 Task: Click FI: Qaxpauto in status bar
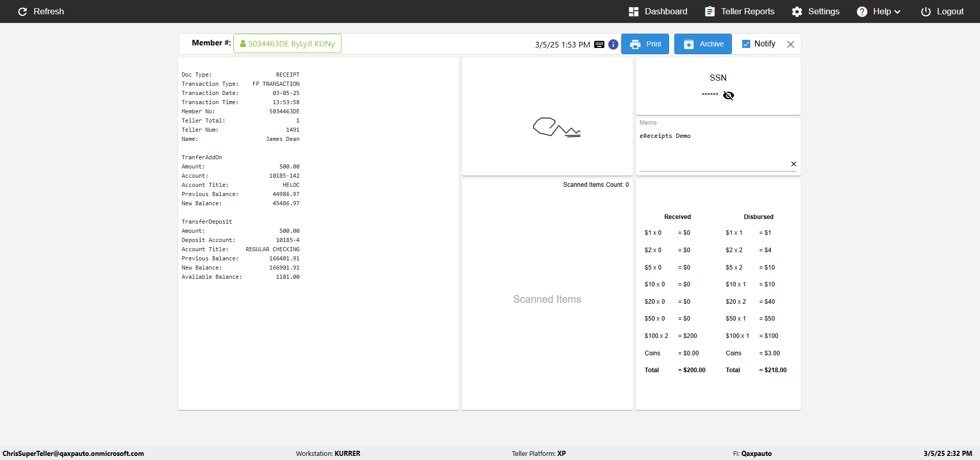(x=752, y=453)
